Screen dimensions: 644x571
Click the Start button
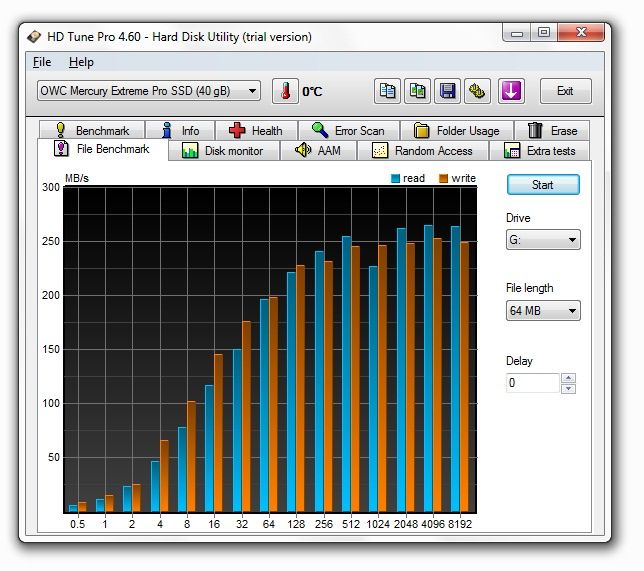(x=543, y=185)
